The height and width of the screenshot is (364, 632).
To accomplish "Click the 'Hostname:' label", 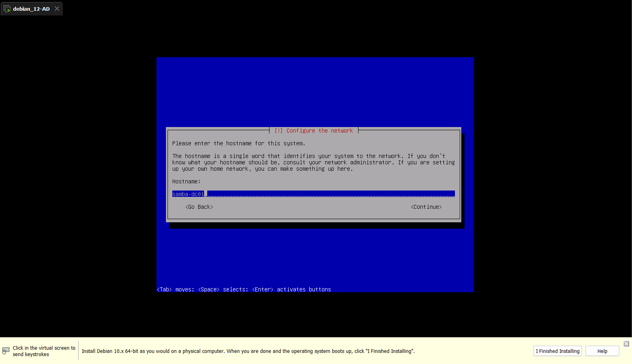I will pyautogui.click(x=186, y=181).
